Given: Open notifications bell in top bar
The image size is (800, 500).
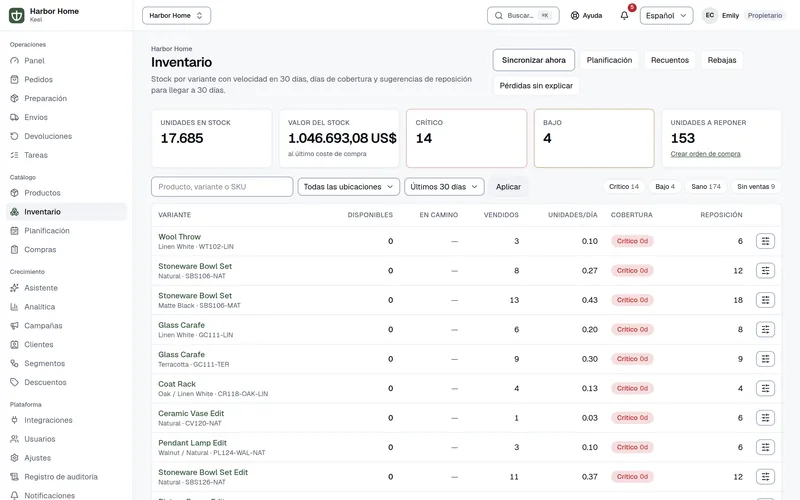Looking at the screenshot, I should (624, 15).
